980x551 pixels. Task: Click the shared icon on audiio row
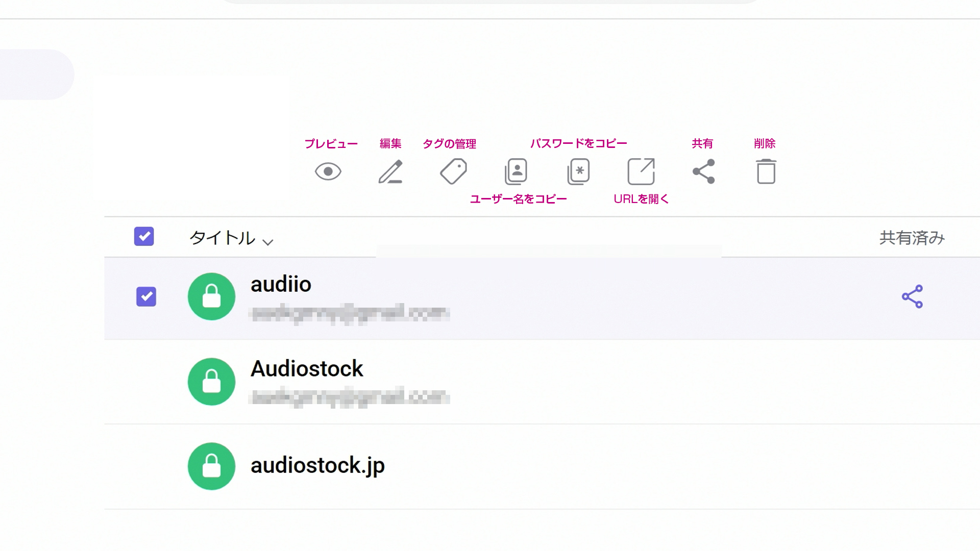pos(912,296)
